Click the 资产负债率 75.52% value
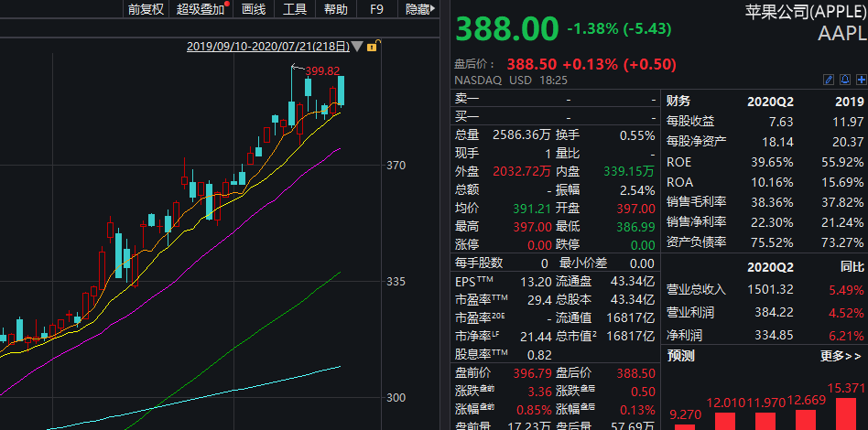This screenshot has height=430, width=868. [x=772, y=242]
